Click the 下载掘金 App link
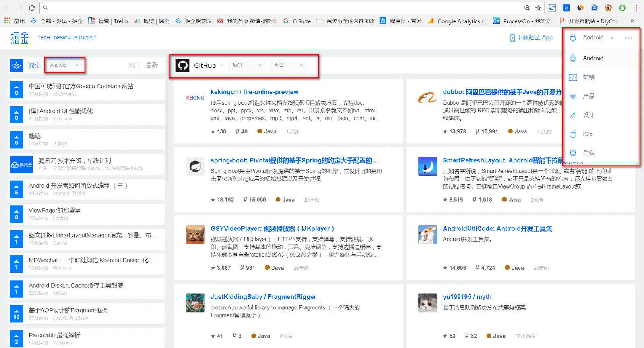This screenshot has height=348, width=644. pos(531,37)
